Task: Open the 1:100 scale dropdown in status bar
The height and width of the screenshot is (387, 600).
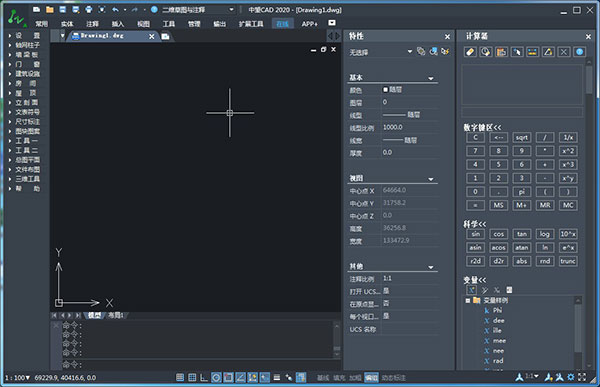Action: point(18,377)
